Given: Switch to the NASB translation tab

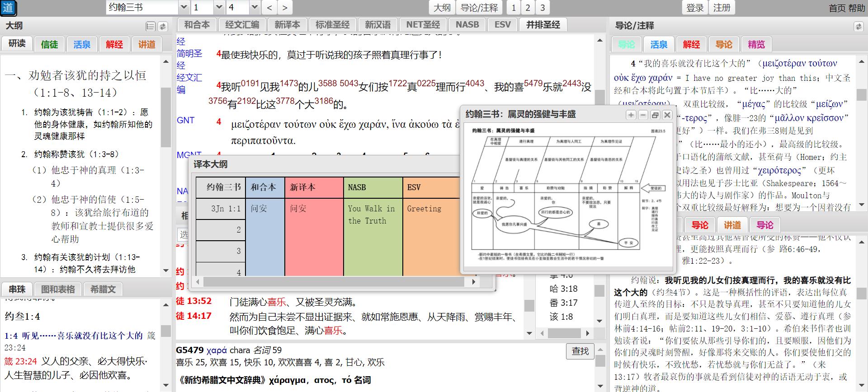Looking at the screenshot, I should tap(467, 25).
